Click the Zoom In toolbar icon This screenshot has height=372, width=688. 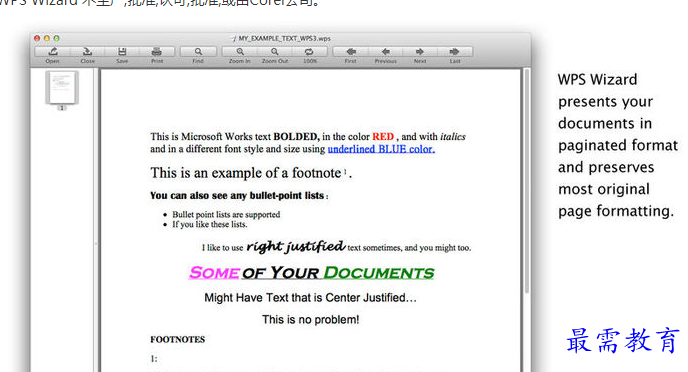(x=240, y=52)
